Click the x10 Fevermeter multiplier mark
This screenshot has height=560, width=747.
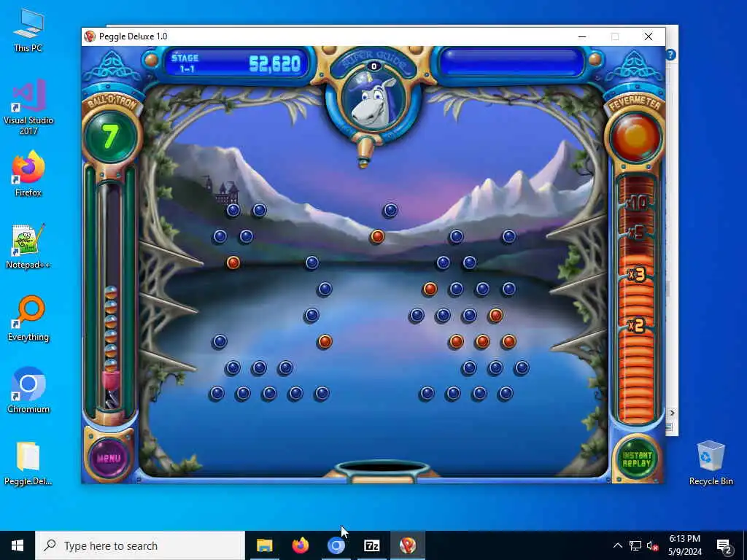click(x=637, y=203)
